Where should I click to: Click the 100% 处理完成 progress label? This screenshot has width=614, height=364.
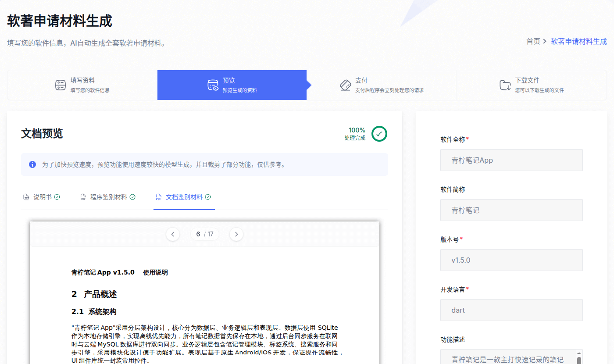pyautogui.click(x=355, y=134)
